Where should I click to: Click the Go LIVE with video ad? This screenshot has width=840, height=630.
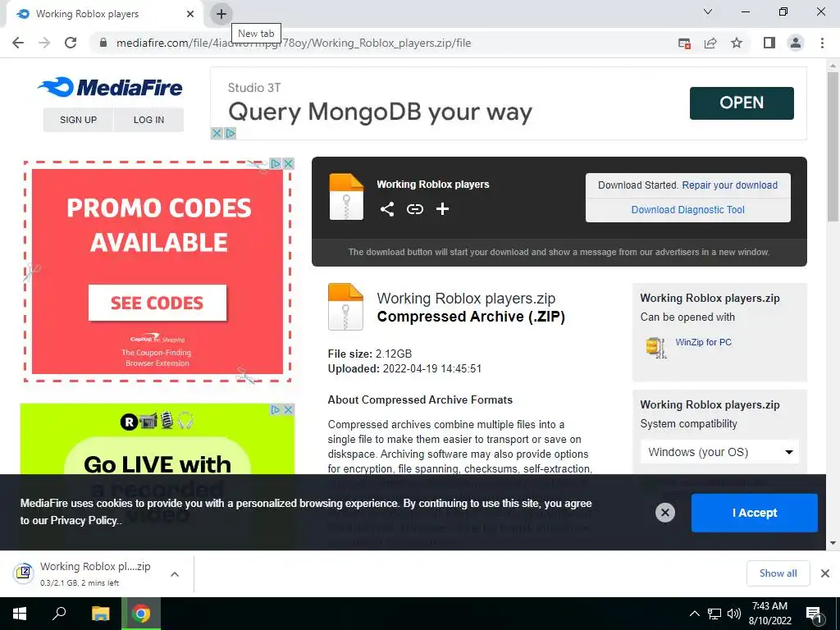157,440
